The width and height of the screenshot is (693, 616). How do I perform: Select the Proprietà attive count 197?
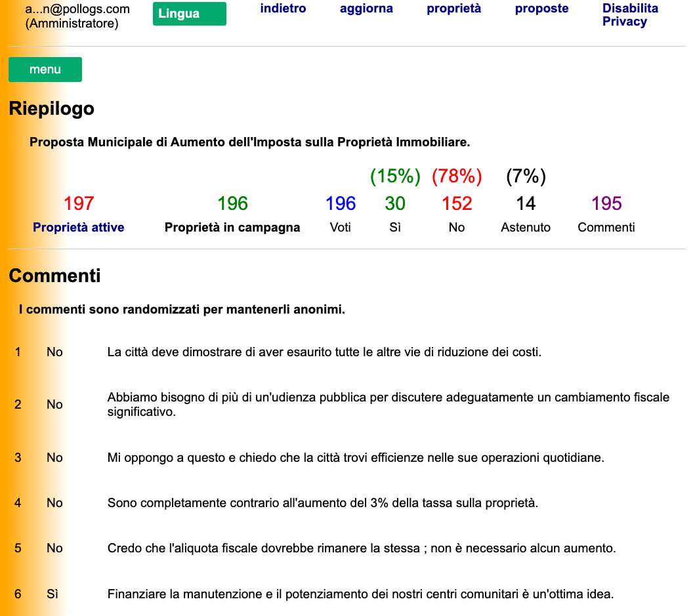(x=78, y=203)
